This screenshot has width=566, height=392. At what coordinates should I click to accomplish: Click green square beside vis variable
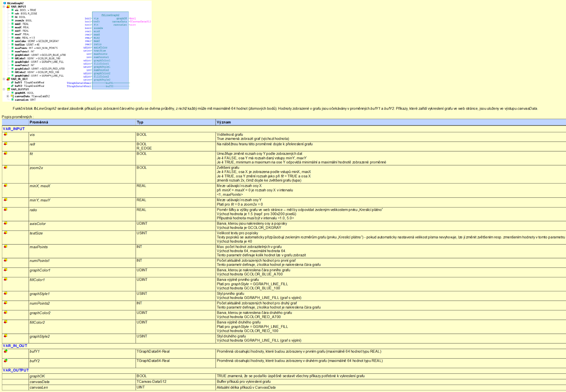click(x=12, y=10)
